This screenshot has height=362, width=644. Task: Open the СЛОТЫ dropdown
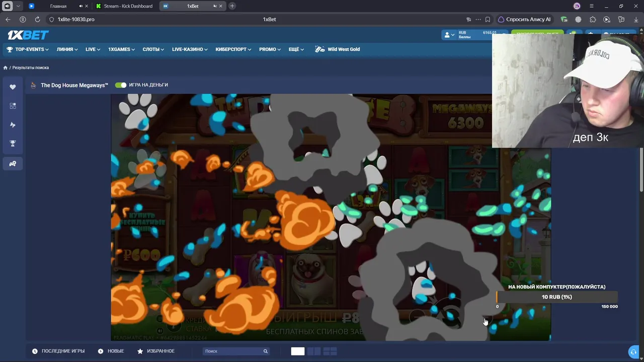click(x=153, y=49)
